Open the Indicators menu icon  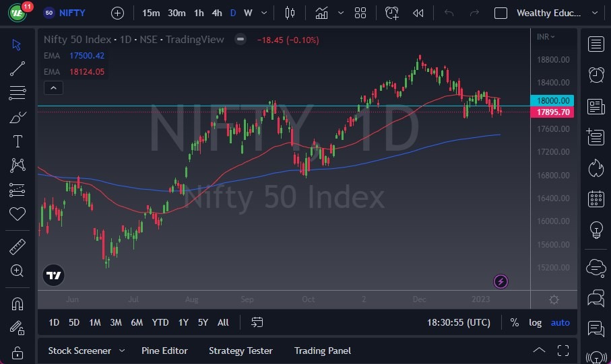pyautogui.click(x=322, y=13)
